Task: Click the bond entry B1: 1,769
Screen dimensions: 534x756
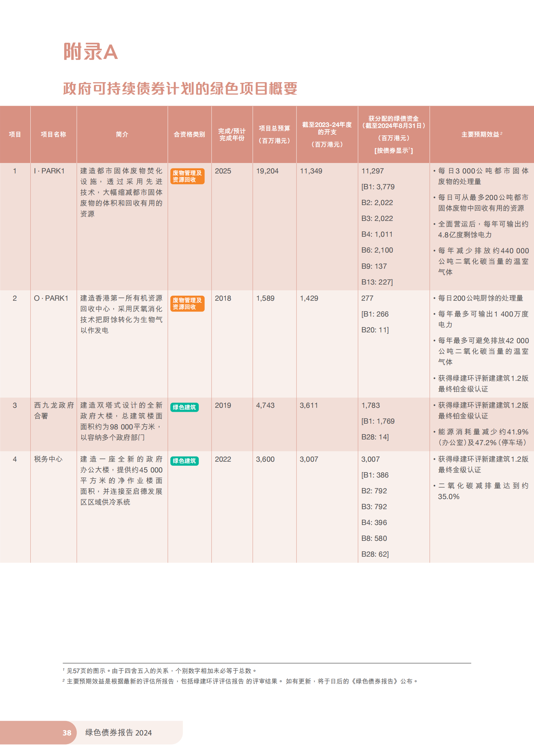Action: pyautogui.click(x=378, y=421)
